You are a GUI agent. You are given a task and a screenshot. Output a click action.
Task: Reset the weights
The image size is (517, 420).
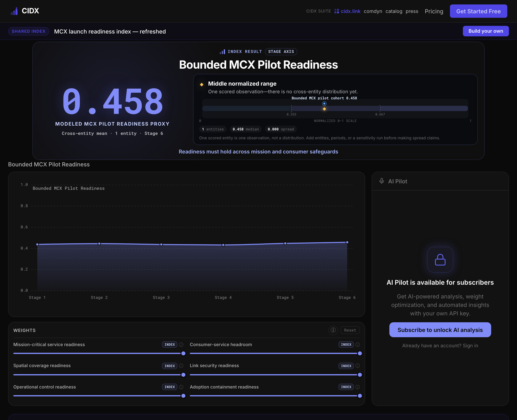pyautogui.click(x=350, y=330)
